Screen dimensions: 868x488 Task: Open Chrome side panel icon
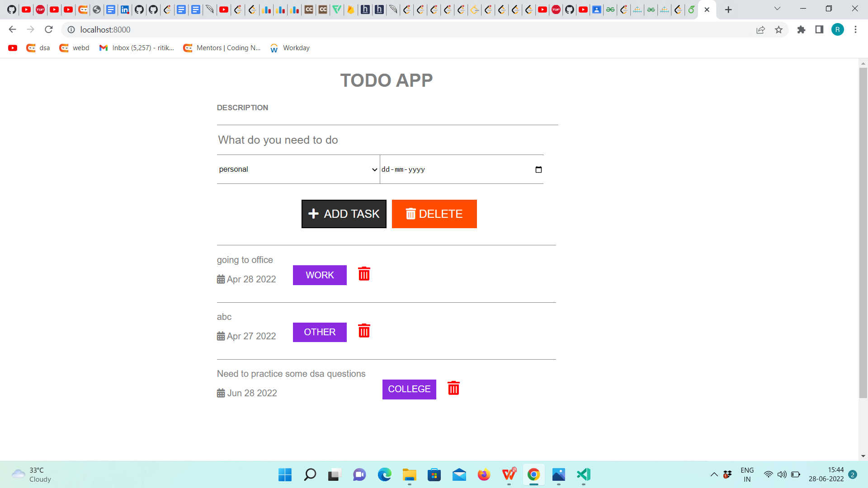click(819, 29)
